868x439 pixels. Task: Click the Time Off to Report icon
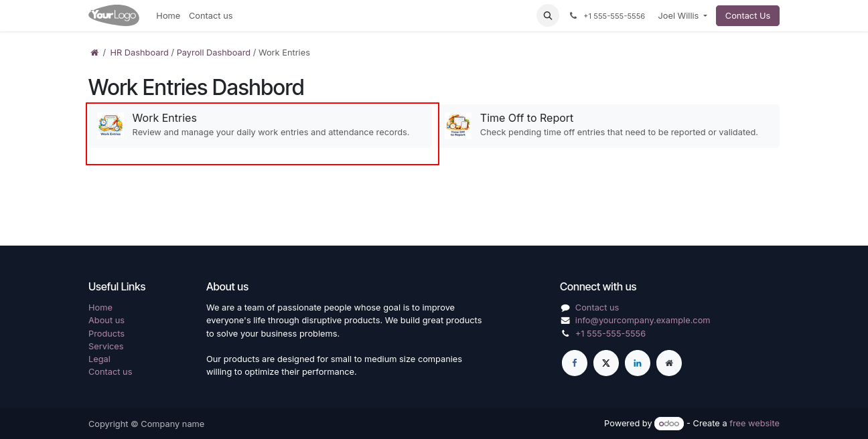tap(458, 125)
